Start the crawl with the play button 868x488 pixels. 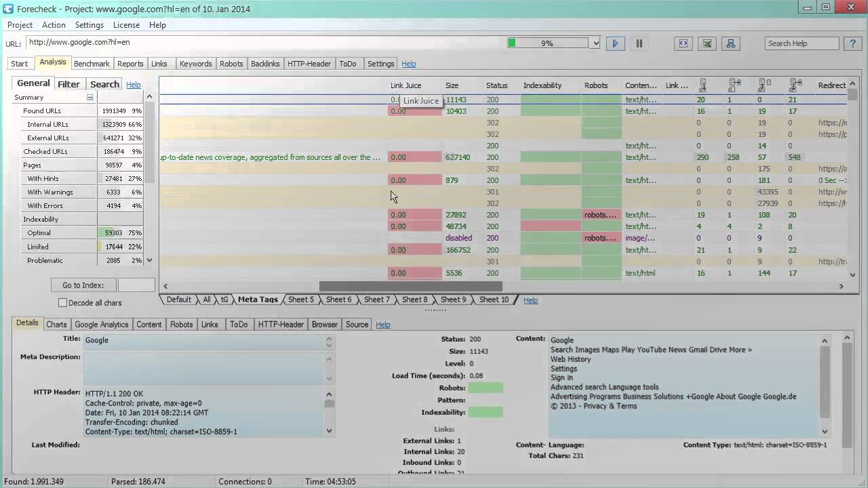tap(615, 43)
